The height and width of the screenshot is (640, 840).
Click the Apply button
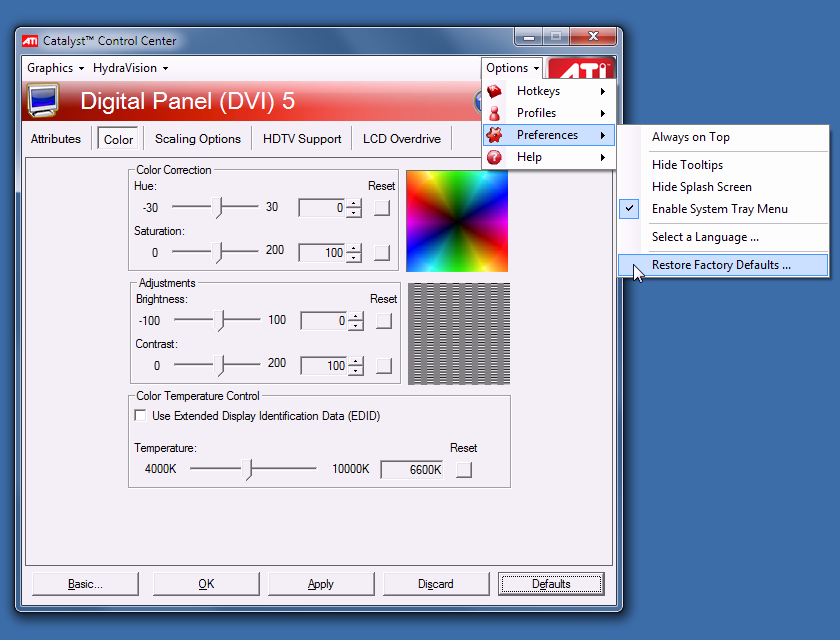coord(321,584)
